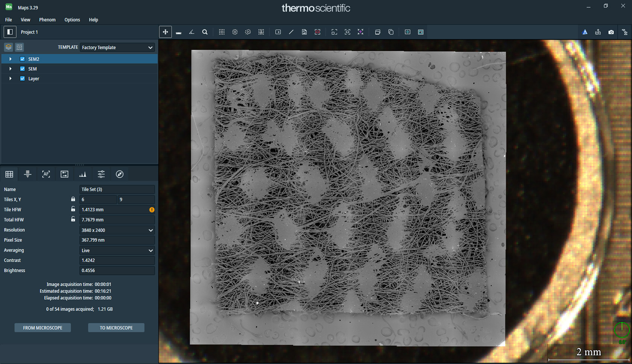The height and width of the screenshot is (364, 632).
Task: Uncheck the Layer visibility checkbox
Action: 23,78
